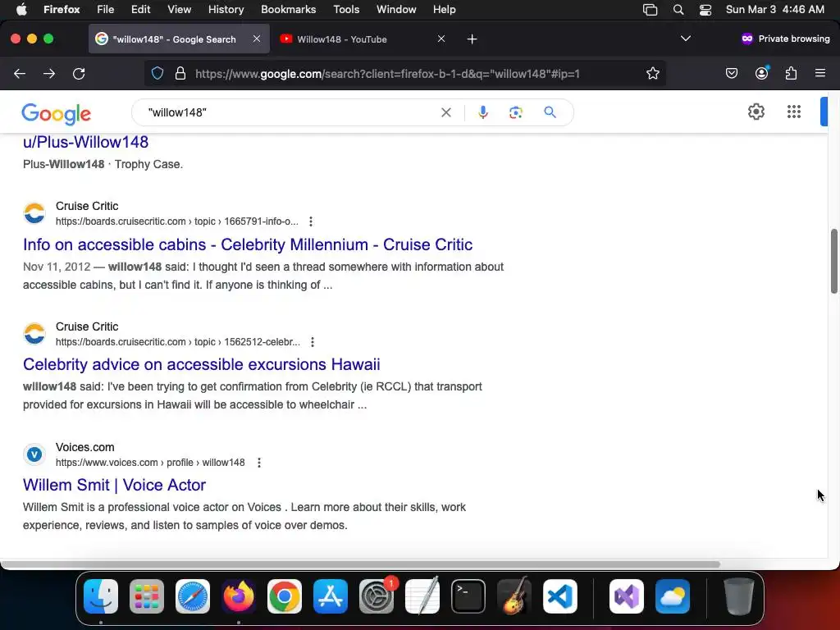This screenshot has height=630, width=840.
Task: Close the Willow148 YouTube tab
Action: [441, 39]
